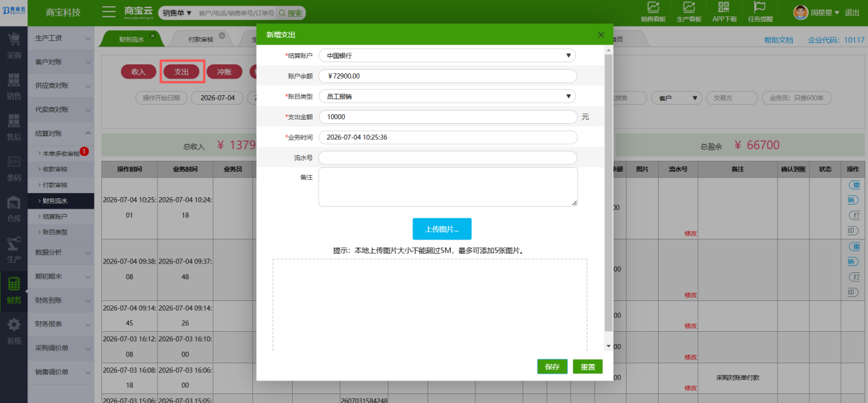This screenshot has width=868, height=403.
Task: Open the 账目类型 员工报销 dropdown
Action: pyautogui.click(x=447, y=96)
